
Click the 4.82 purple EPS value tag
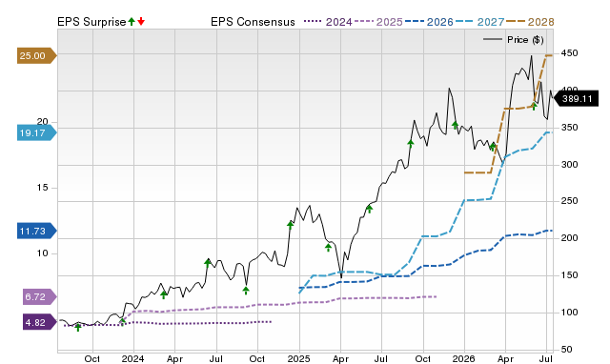pyautogui.click(x=39, y=322)
